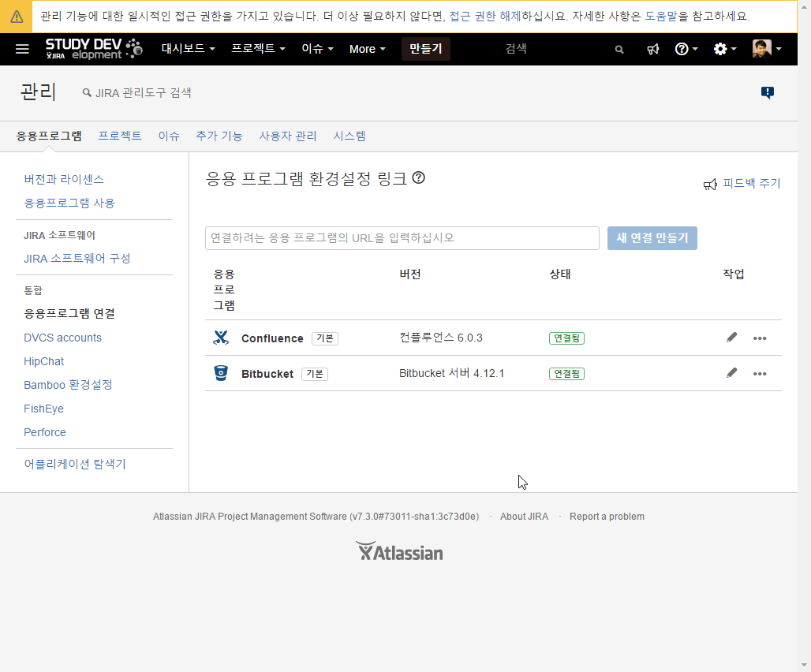Screen dimensions: 811x672
Task: Open more actions for Bitbucket link
Action: tap(760, 374)
